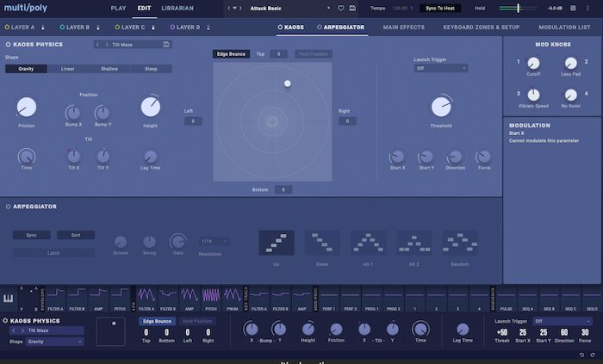Viewport: 603px width, 364px height.
Task: Open the keyboard icon in modulation strip
Action: (8, 299)
